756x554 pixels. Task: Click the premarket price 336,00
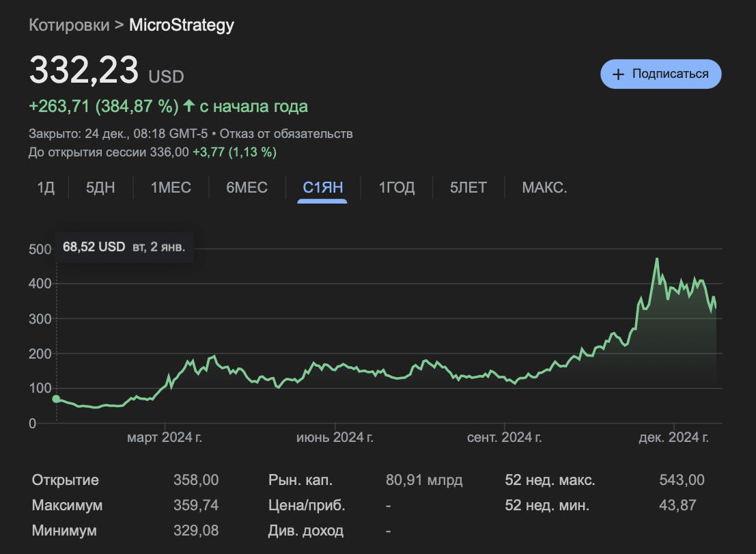pyautogui.click(x=169, y=152)
